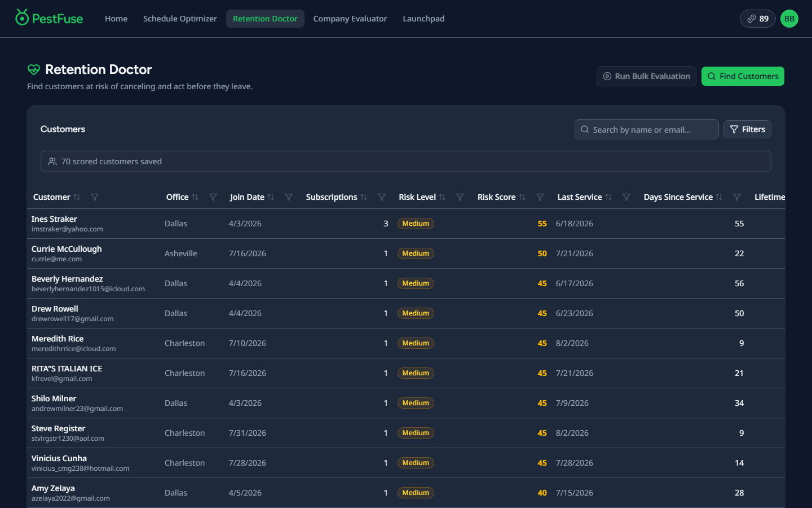Open Shilo Milner's row
Image resolution: width=812 pixels, height=508 pixels.
point(406,403)
